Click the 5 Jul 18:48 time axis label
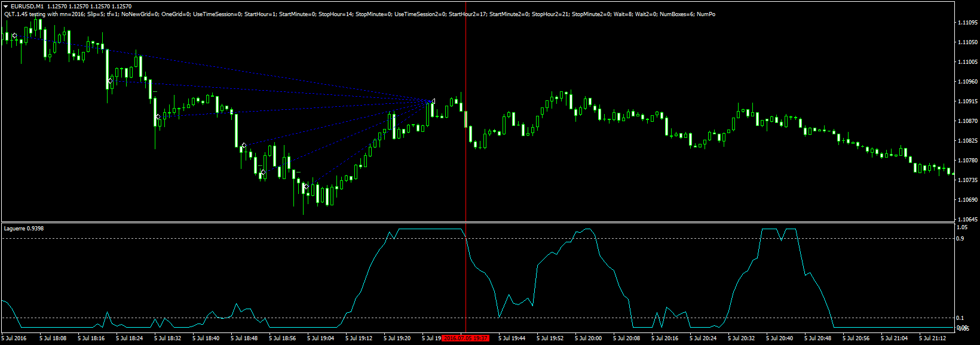 (x=244, y=338)
